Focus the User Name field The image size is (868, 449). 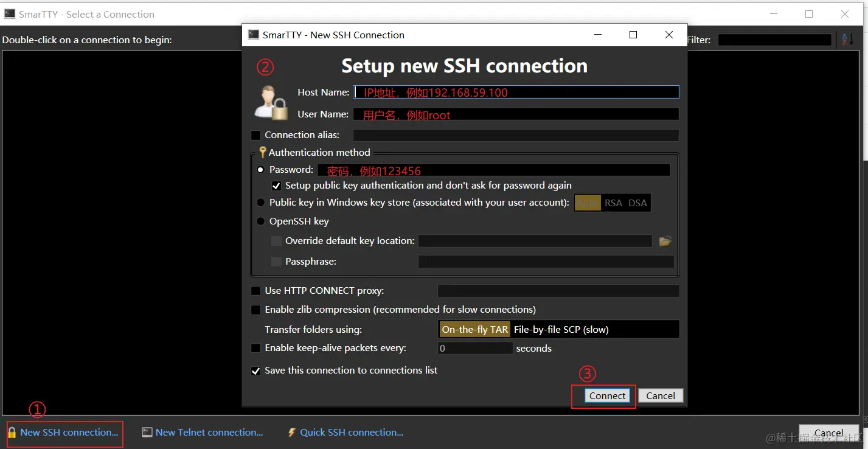coord(516,114)
